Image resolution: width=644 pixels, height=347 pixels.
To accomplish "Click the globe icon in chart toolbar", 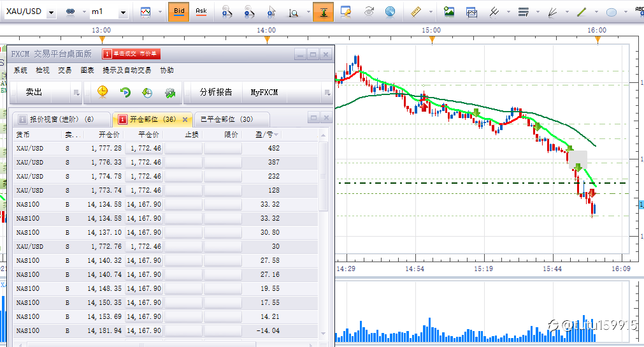I will [390, 11].
